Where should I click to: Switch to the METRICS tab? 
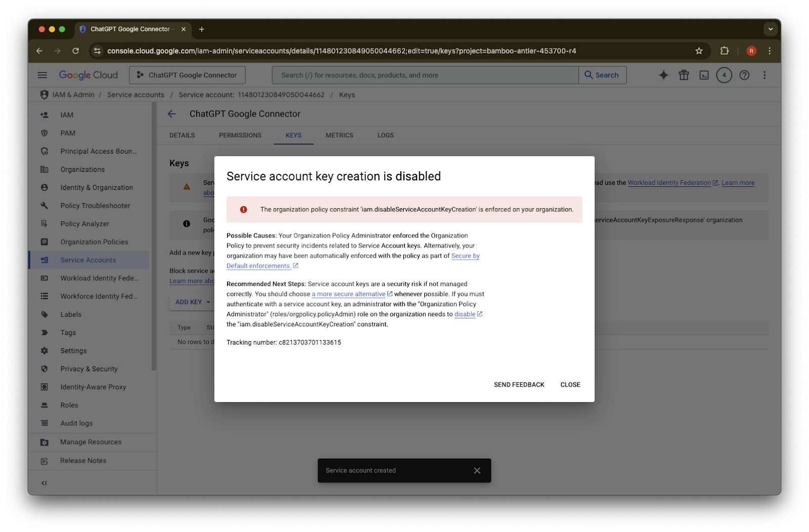coord(339,135)
